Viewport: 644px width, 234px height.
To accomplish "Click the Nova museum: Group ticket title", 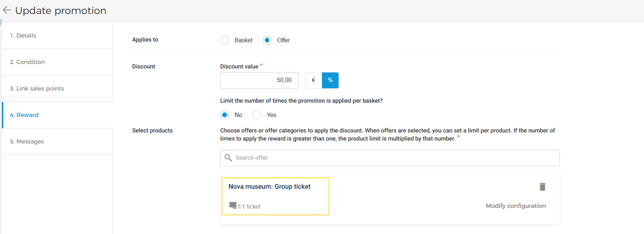I will point(269,187).
